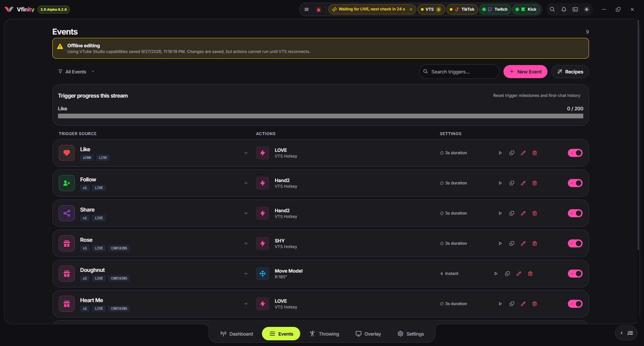Click the 2.0 Alpha 0.2.0 version badge

(x=54, y=9)
